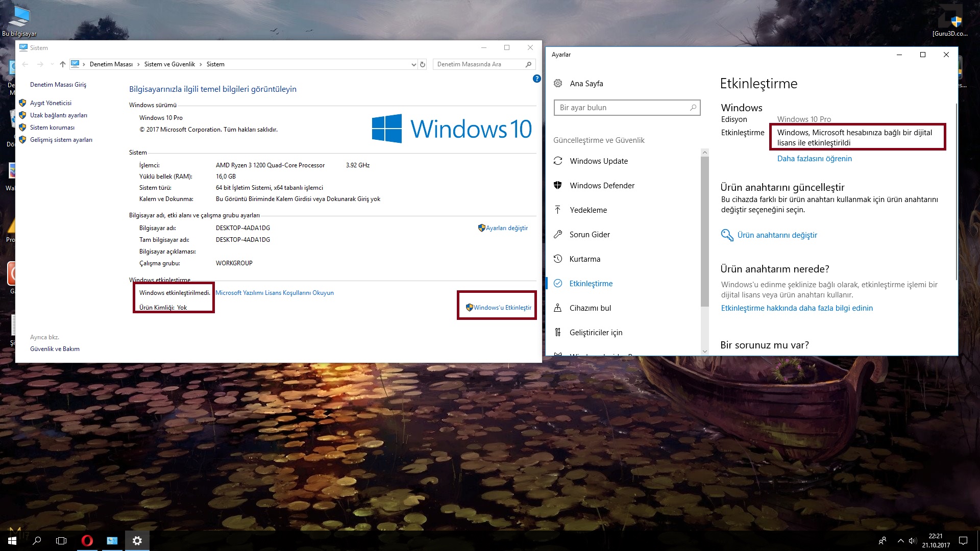Image resolution: width=980 pixels, height=551 pixels.
Task: Open taskbar search magnifier
Action: [37, 540]
